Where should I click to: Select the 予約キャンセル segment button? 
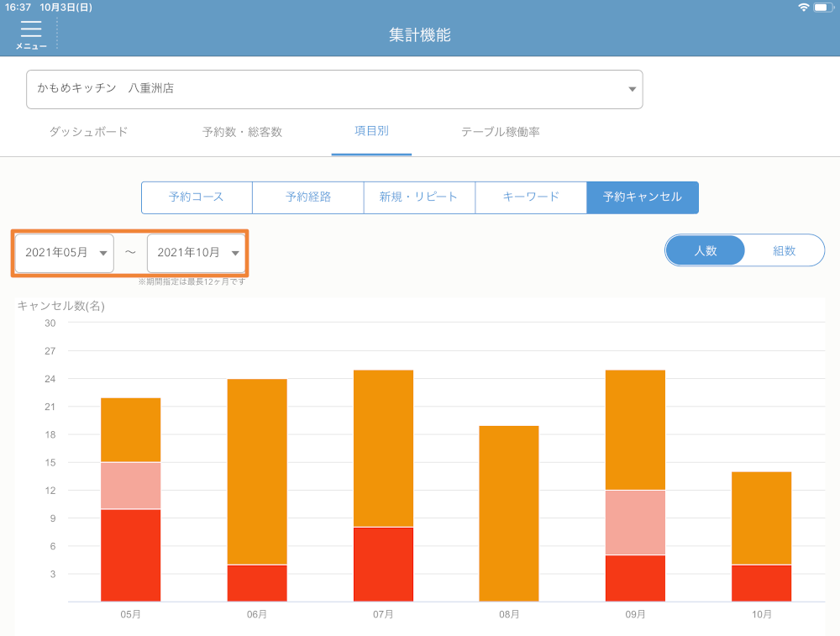(643, 197)
